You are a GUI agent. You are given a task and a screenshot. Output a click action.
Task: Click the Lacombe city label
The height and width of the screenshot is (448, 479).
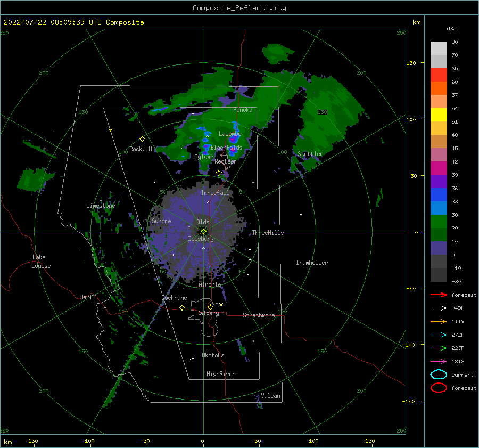point(230,134)
